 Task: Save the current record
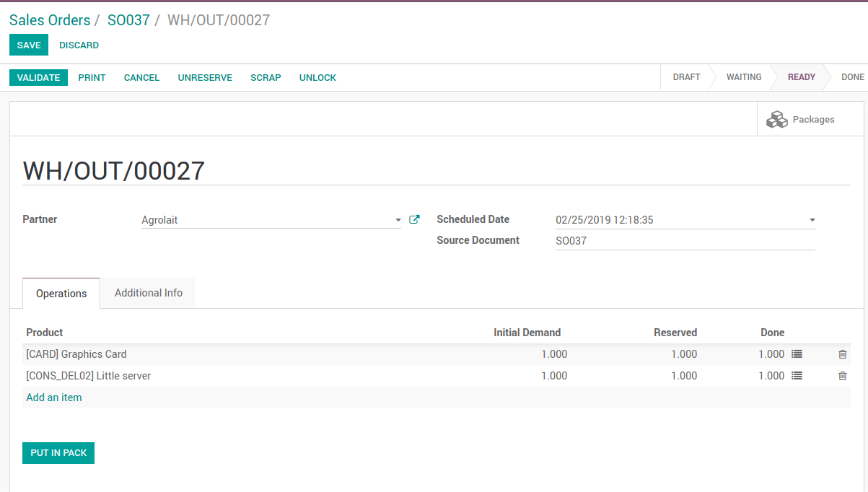pos(29,45)
